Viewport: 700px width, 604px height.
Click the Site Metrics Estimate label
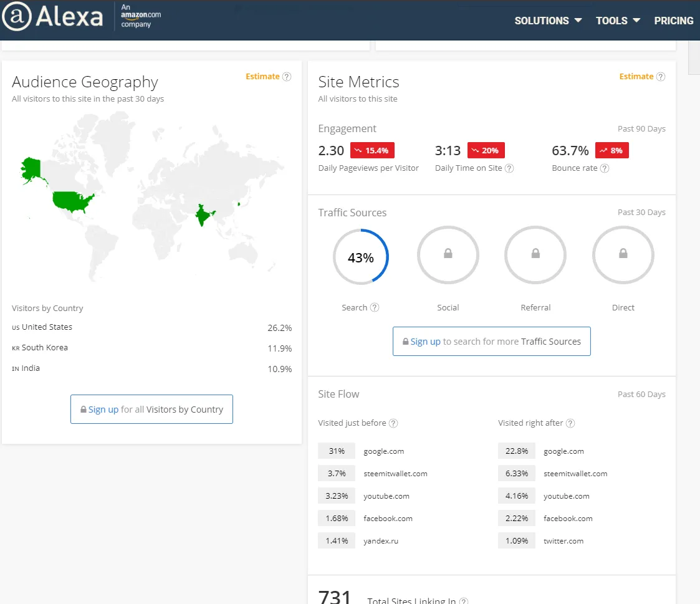[x=636, y=76]
